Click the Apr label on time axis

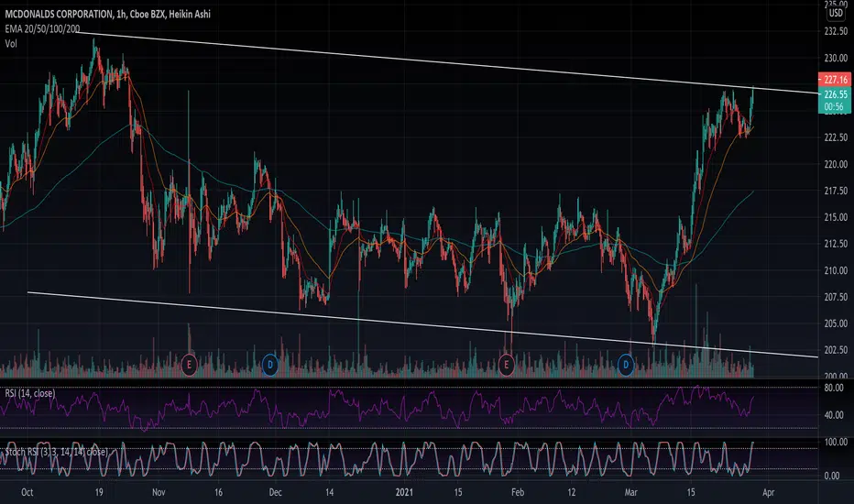click(768, 492)
